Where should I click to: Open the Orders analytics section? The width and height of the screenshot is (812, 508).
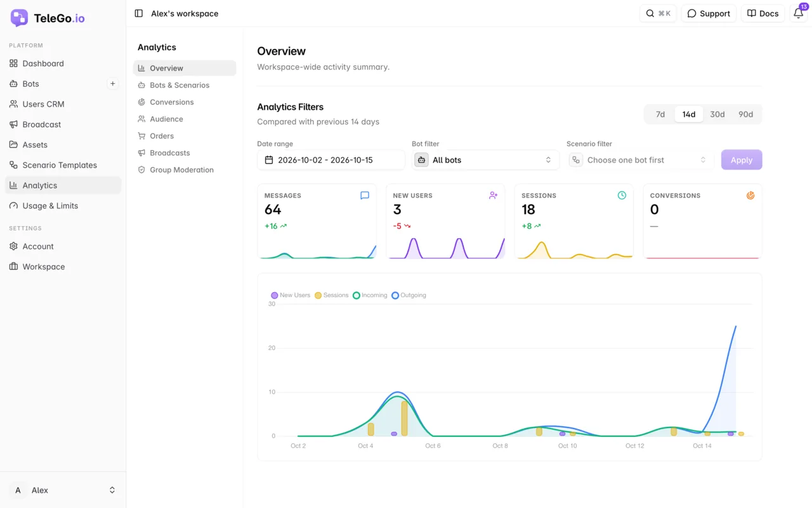185,136
